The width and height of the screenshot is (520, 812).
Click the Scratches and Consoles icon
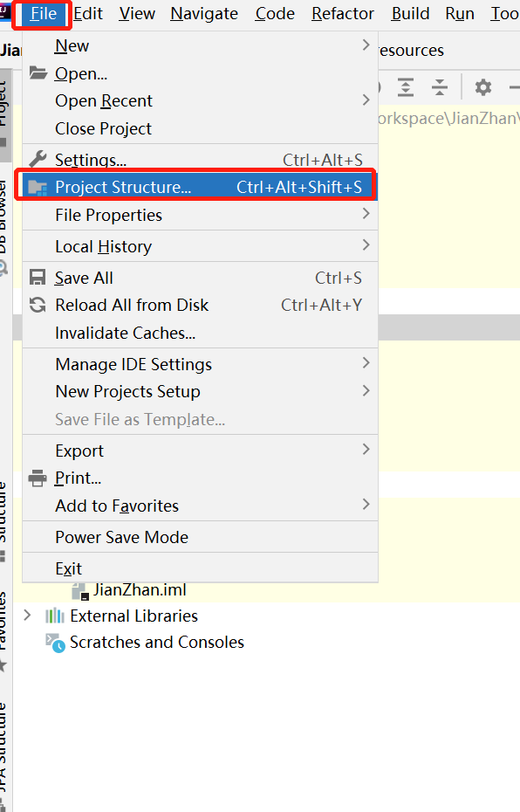tap(55, 643)
